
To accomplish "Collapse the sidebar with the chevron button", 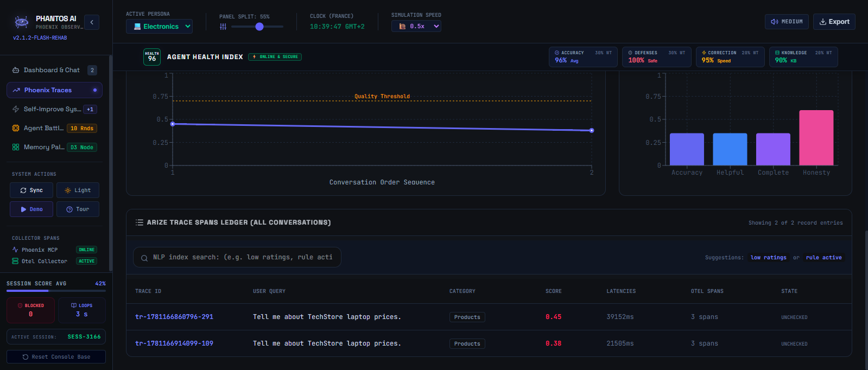I will click(92, 22).
